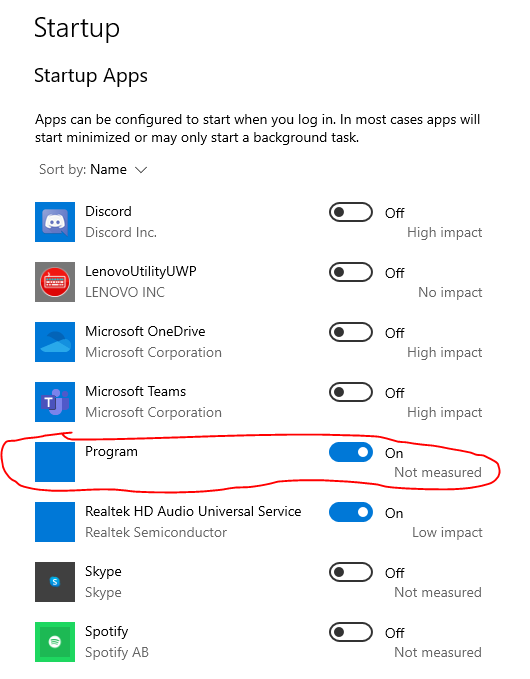The width and height of the screenshot is (530, 679).
Task: Click Not measured label for Skype
Action: [x=438, y=592]
